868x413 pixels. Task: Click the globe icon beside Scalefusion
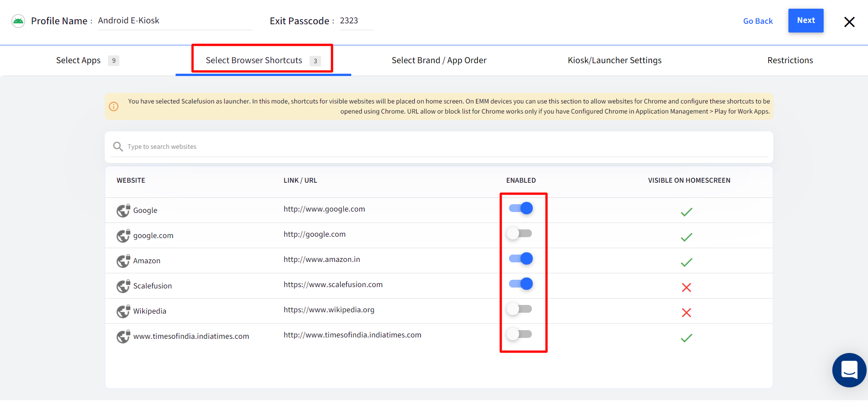coord(123,286)
